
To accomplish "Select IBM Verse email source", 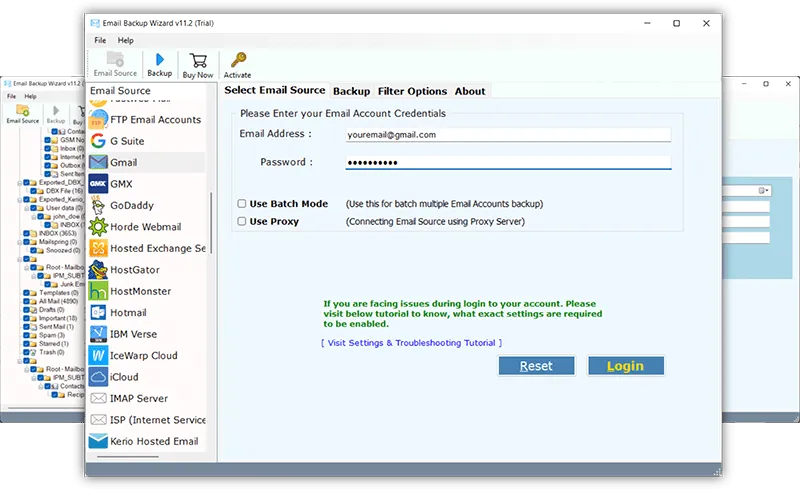I will click(146, 334).
